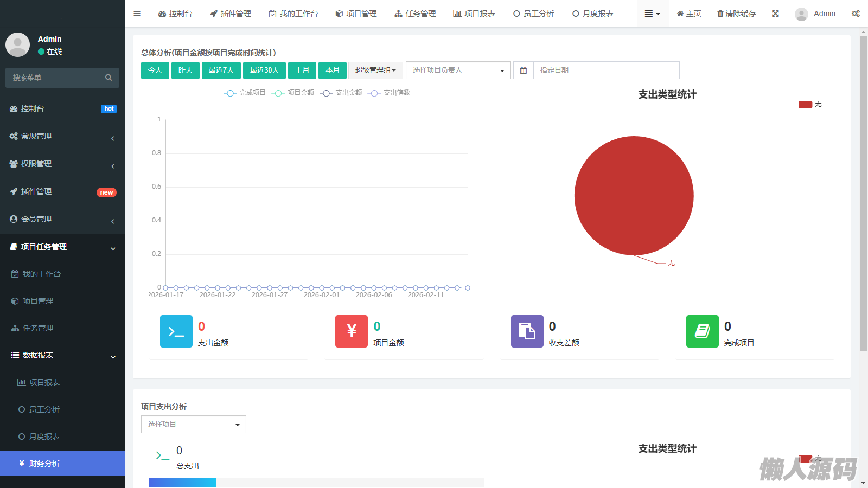Viewport: 868px width, 488px height.
Task: Click the 清除缓存 link in header
Action: coord(736,14)
